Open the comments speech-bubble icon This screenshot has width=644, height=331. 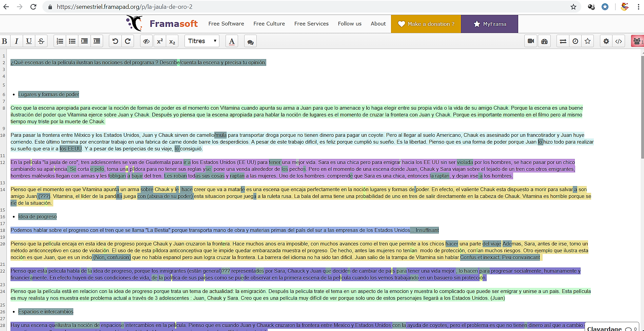[x=250, y=42]
